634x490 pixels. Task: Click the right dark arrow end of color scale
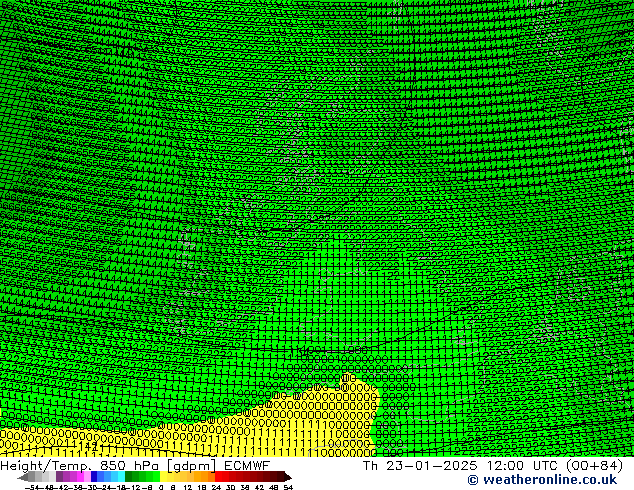(x=288, y=477)
